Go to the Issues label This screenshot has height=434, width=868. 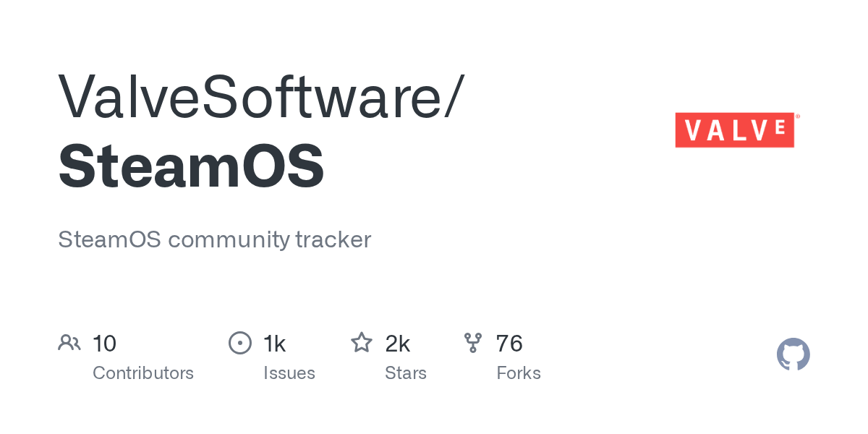point(289,373)
